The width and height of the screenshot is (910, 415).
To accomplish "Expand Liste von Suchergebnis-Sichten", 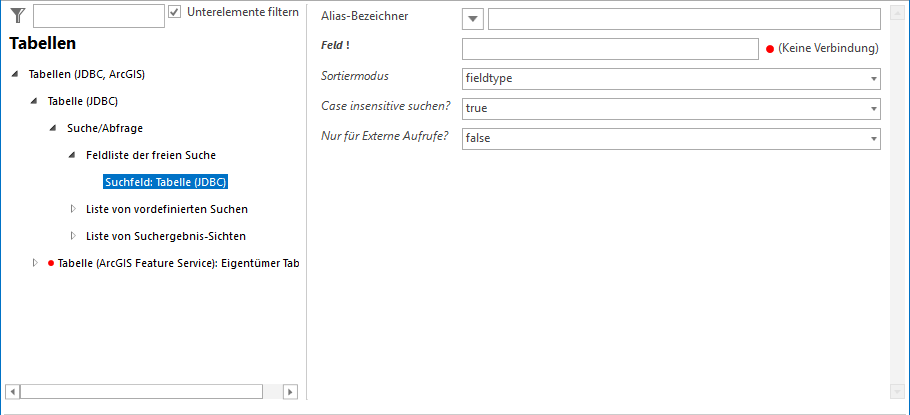I will pyautogui.click(x=73, y=236).
